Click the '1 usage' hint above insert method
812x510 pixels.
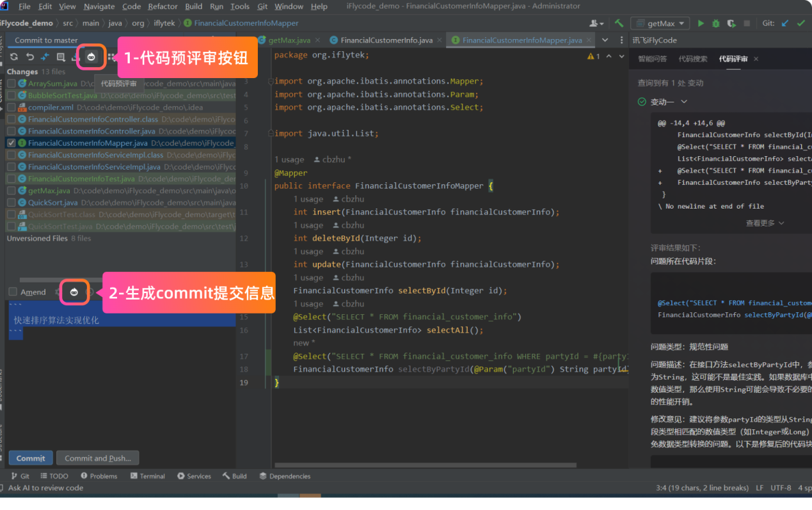tap(308, 199)
